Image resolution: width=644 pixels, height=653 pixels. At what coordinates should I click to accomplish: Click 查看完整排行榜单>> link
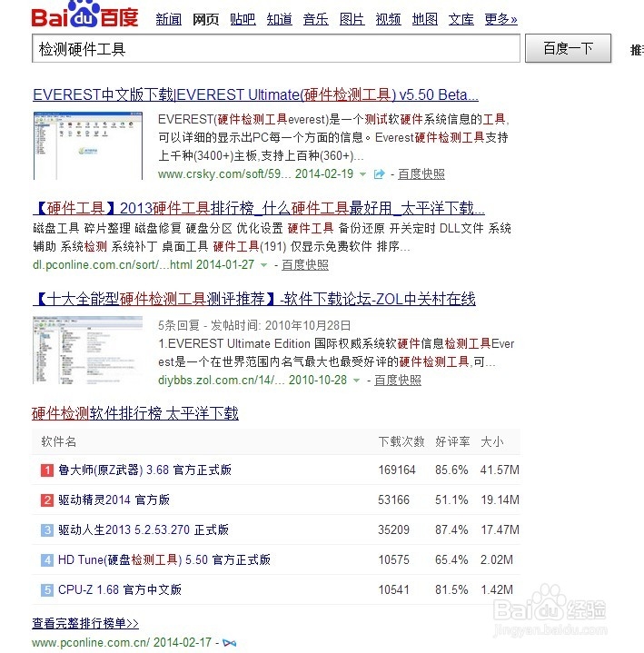coord(85,623)
